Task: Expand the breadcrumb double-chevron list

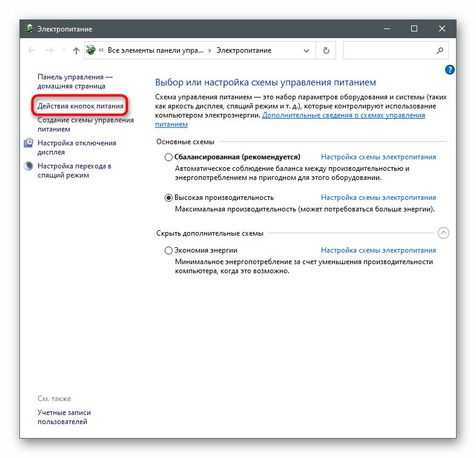Action: 101,50
